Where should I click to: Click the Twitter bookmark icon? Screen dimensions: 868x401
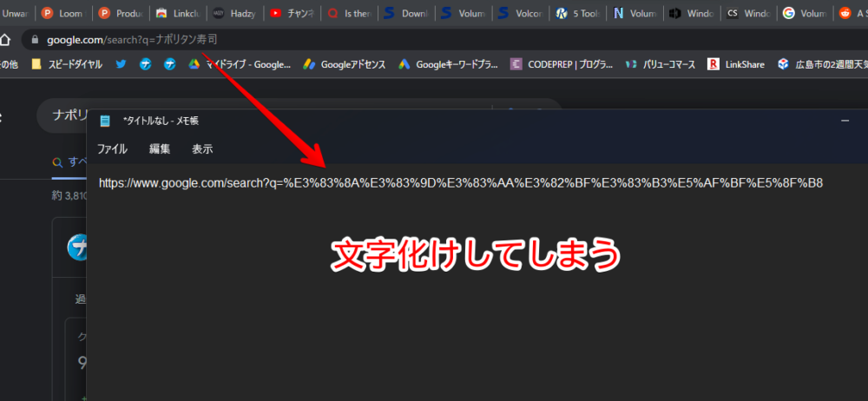point(121,64)
